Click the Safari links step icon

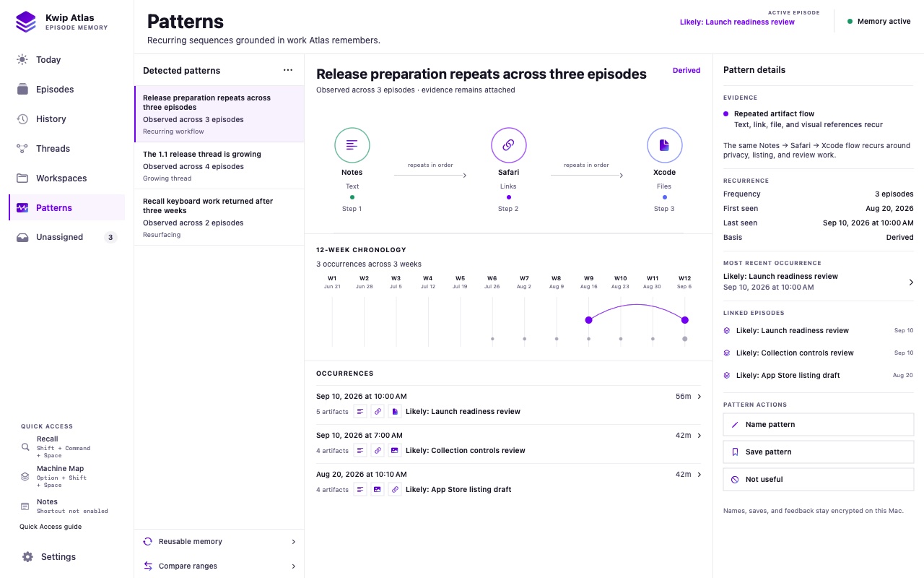[x=508, y=145]
